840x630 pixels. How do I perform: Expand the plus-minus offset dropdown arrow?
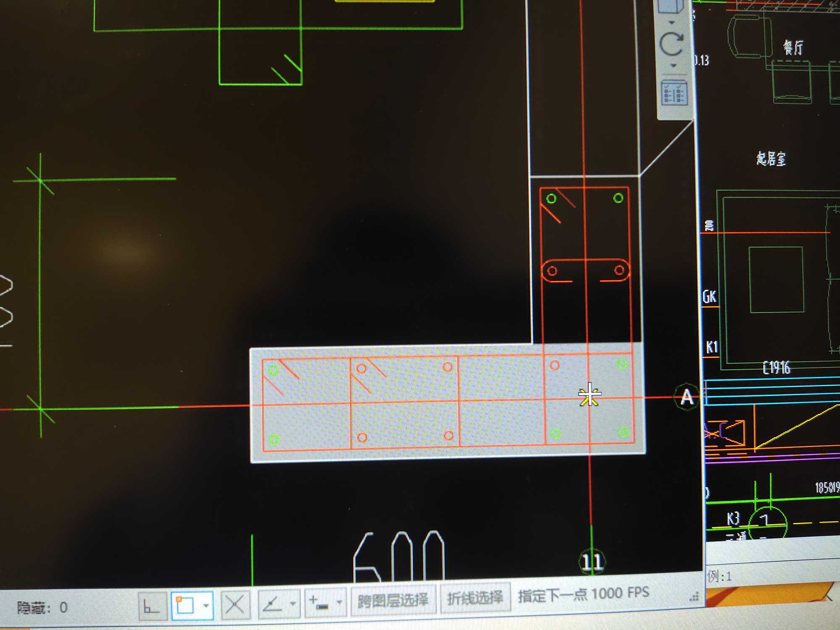339,602
